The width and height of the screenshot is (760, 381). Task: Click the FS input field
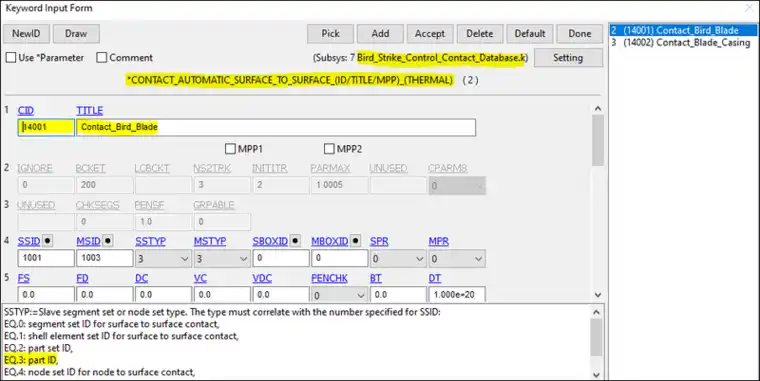pyautogui.click(x=46, y=294)
